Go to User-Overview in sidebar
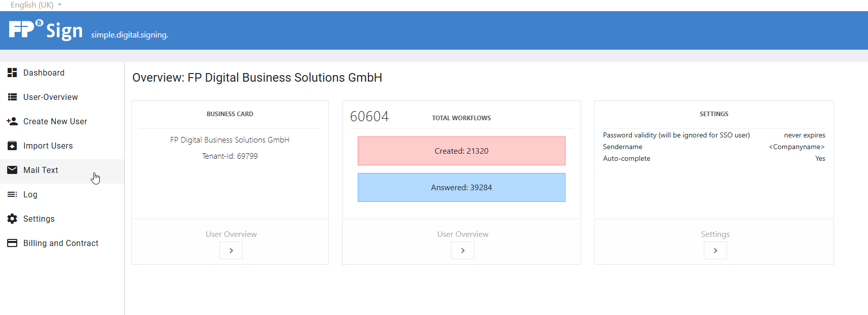Screen dimensions: 868x315 coord(62,97)
